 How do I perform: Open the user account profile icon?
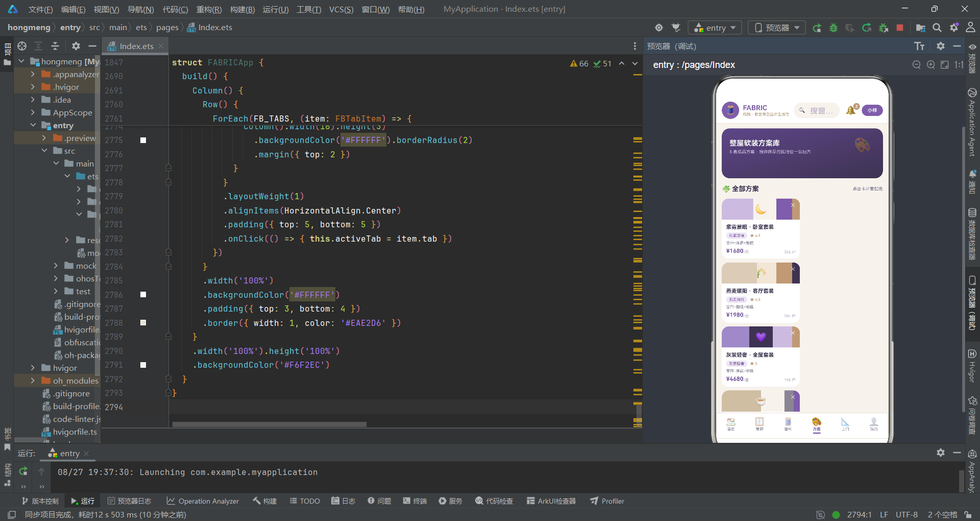(970, 28)
